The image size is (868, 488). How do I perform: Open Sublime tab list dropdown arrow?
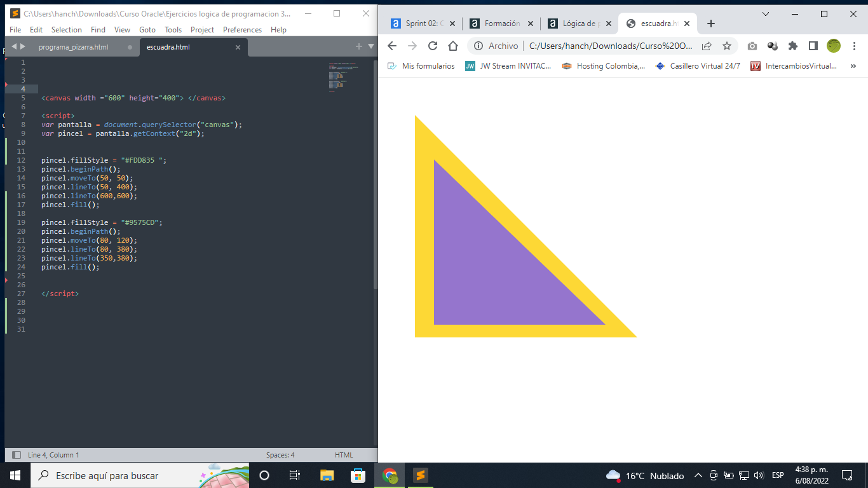tap(371, 46)
